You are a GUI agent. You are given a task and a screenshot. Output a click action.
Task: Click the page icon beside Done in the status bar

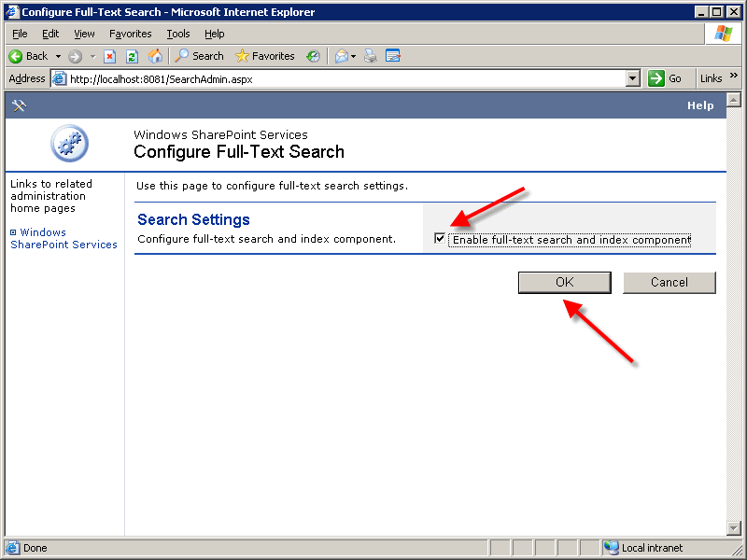coord(13,548)
